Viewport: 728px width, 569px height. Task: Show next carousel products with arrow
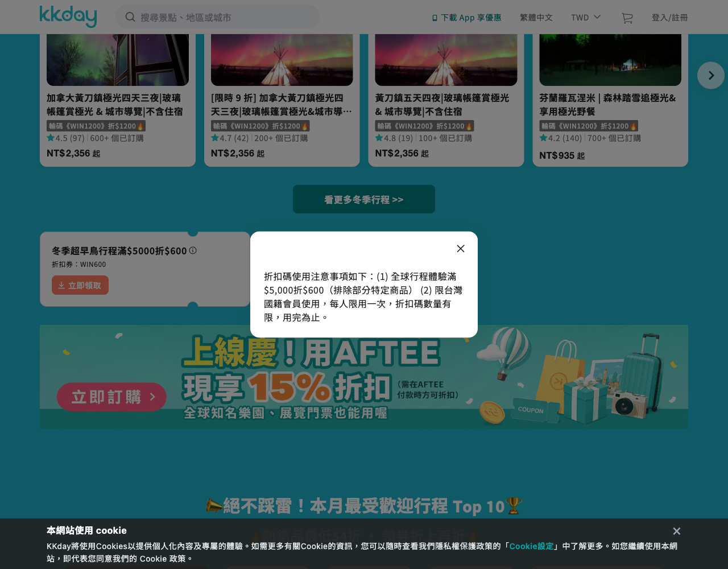pos(711,75)
